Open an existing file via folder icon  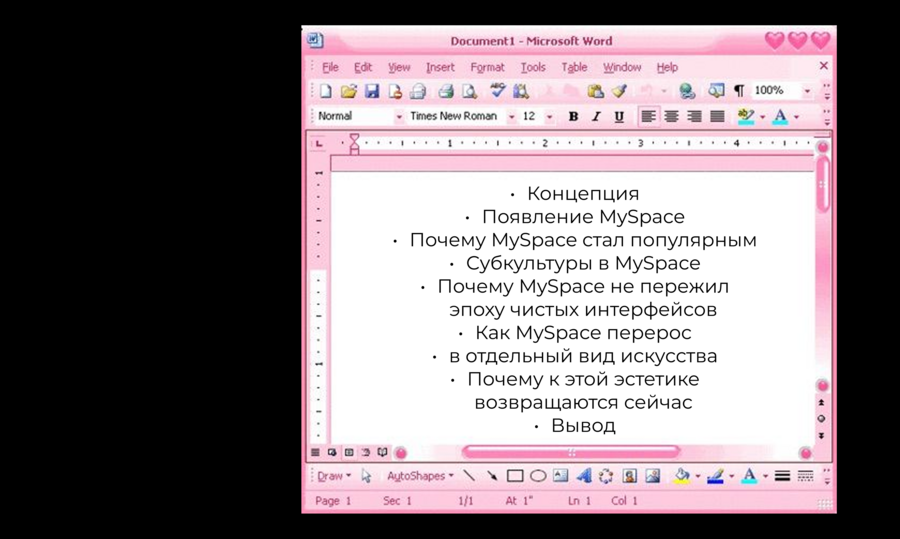click(x=348, y=91)
